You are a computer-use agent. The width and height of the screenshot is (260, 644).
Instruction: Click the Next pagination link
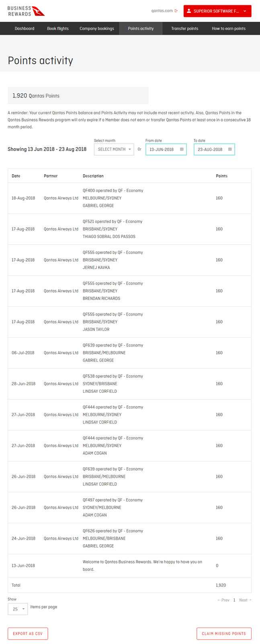pos(245,600)
